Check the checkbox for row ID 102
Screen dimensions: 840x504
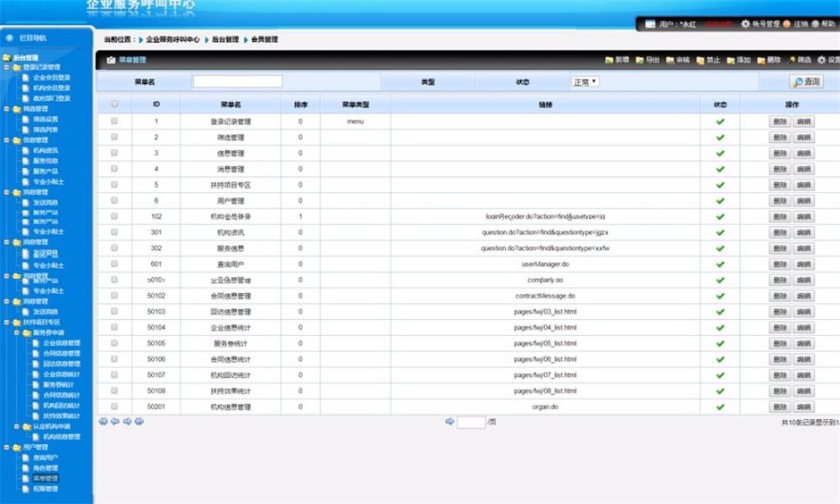[x=114, y=216]
